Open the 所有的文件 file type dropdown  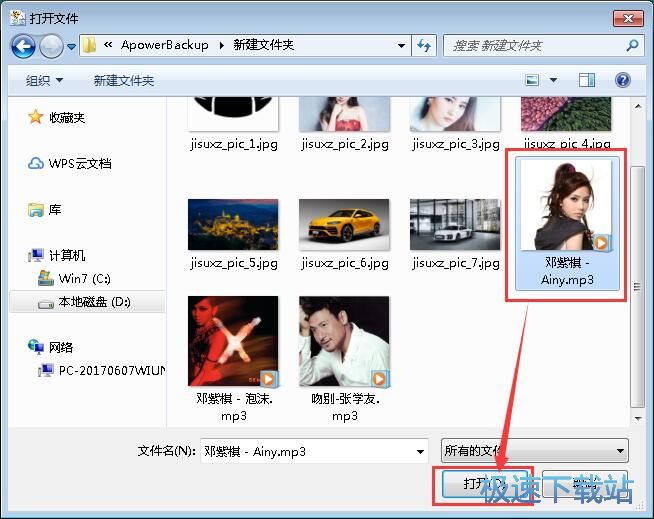coord(535,451)
